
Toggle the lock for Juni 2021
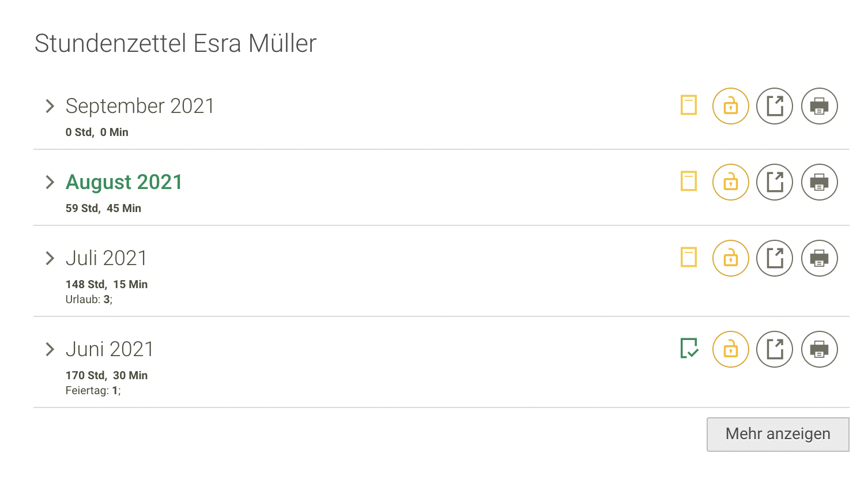point(730,349)
